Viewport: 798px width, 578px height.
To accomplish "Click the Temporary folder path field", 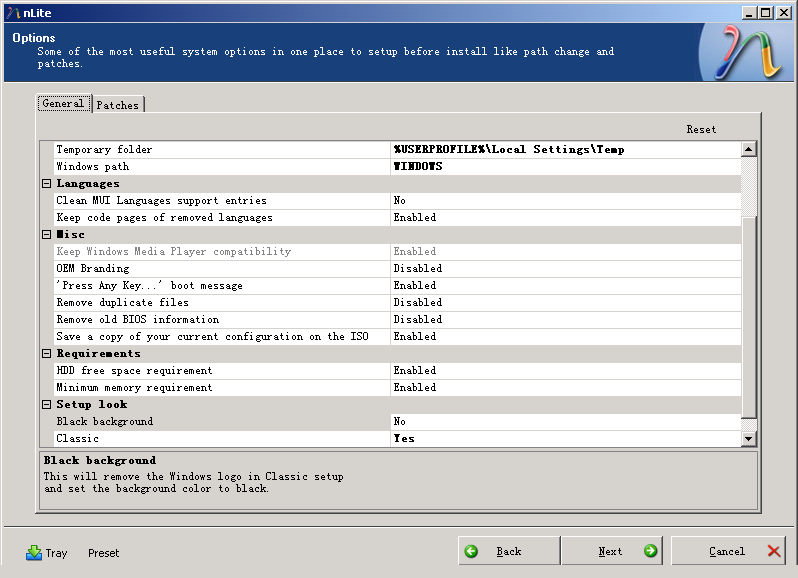I will pyautogui.click(x=565, y=150).
